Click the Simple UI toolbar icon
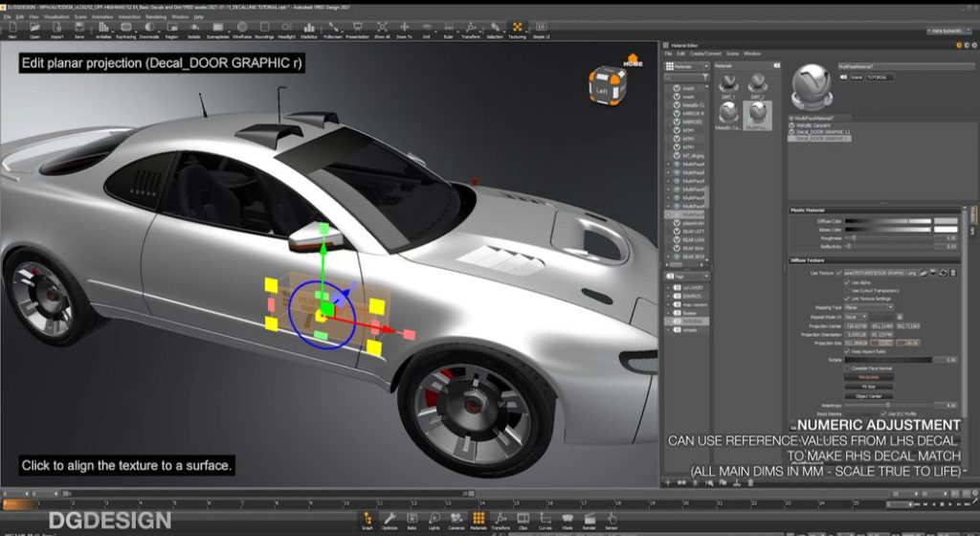 (542, 30)
